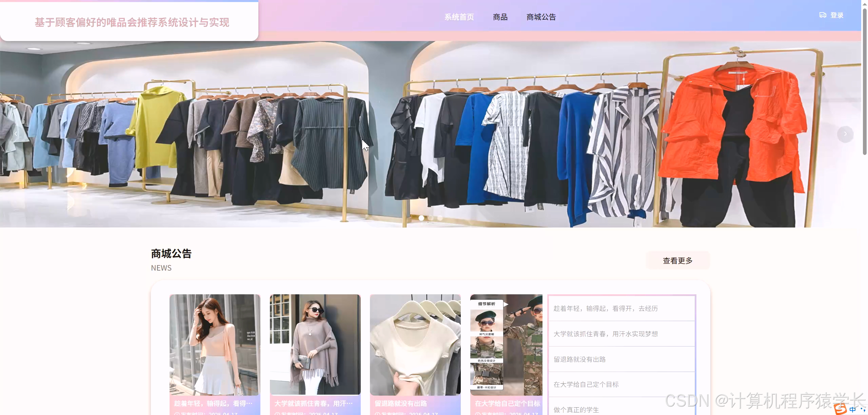Click the page vertical scrollbar thumb
This screenshot has height=415, width=868.
pyautogui.click(x=864, y=81)
